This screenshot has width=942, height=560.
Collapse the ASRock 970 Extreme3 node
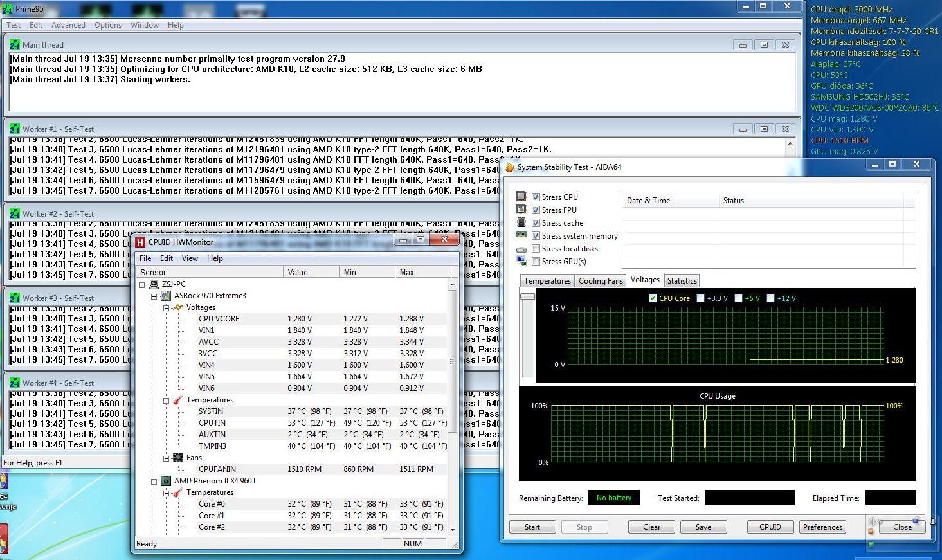[154, 296]
